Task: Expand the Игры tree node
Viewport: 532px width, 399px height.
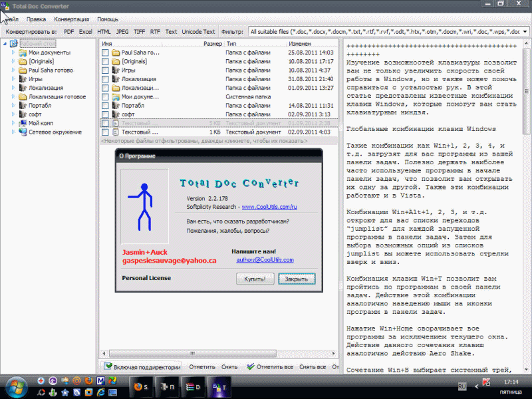Action: 13,78
